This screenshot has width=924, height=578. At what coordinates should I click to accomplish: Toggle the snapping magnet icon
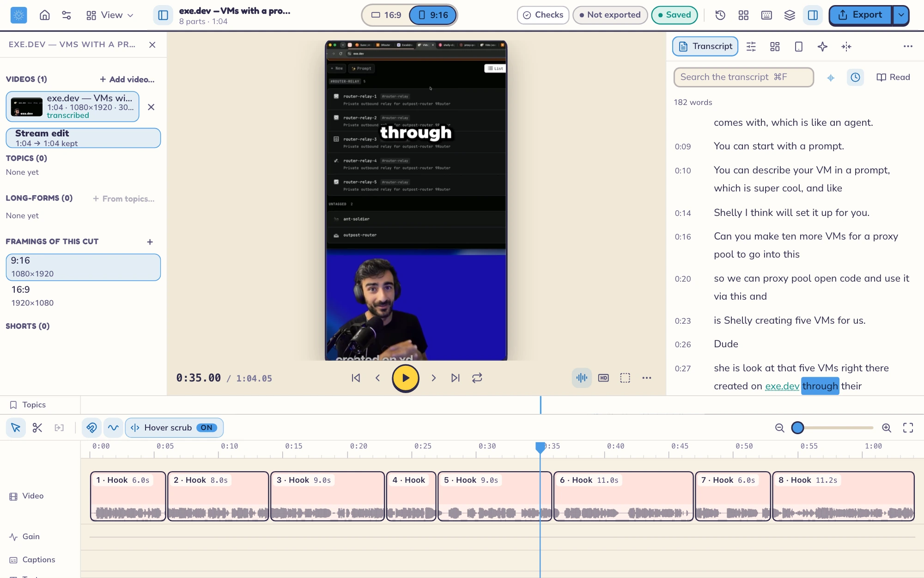click(x=91, y=428)
